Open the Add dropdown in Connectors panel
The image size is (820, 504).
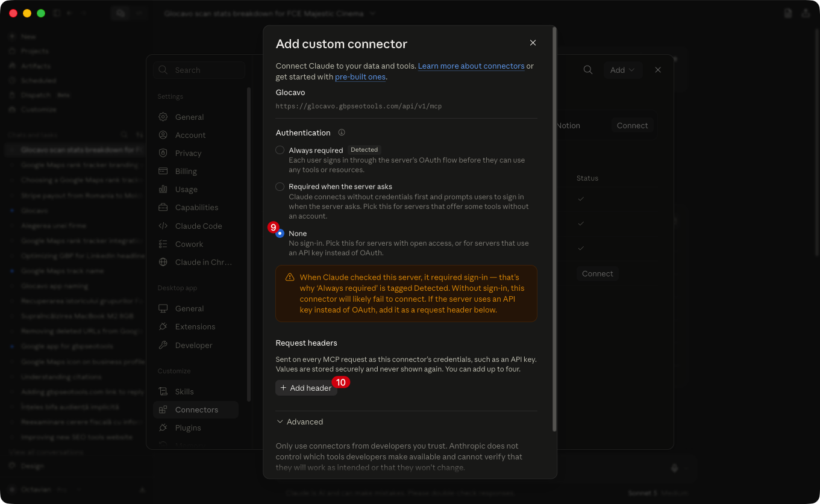623,70
